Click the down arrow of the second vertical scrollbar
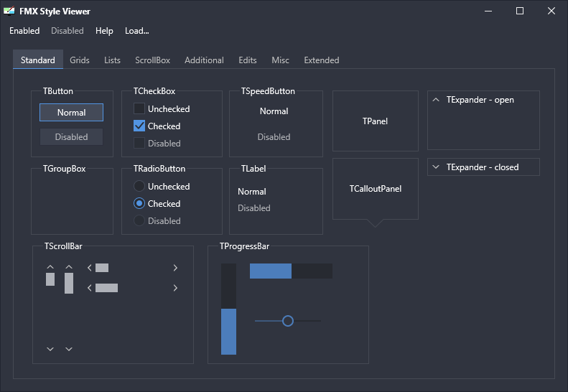The height and width of the screenshot is (392, 568). (x=69, y=349)
